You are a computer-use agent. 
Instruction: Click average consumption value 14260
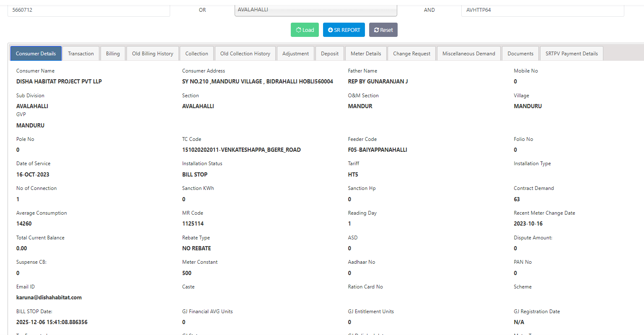[x=24, y=223]
